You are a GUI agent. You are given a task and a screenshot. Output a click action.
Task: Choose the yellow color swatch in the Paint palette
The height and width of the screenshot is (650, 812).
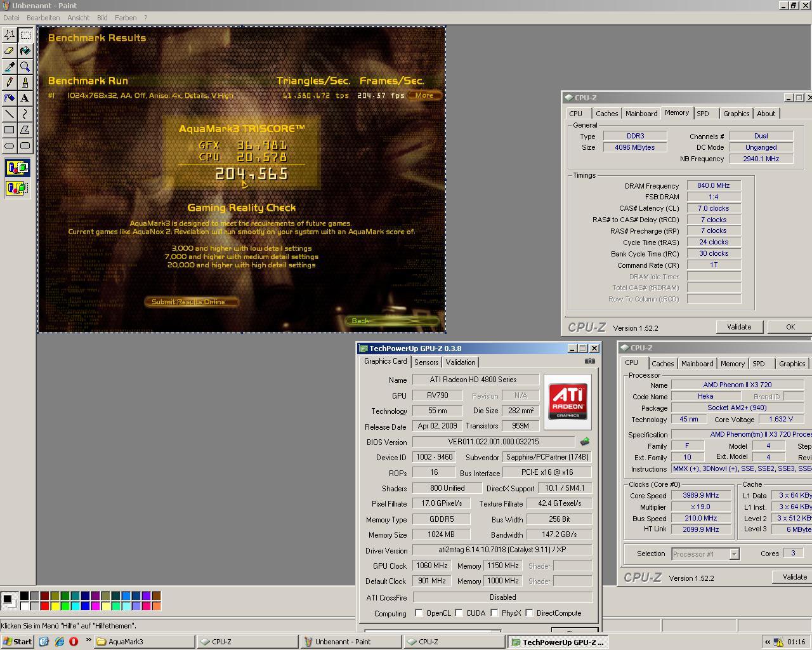tap(55, 606)
